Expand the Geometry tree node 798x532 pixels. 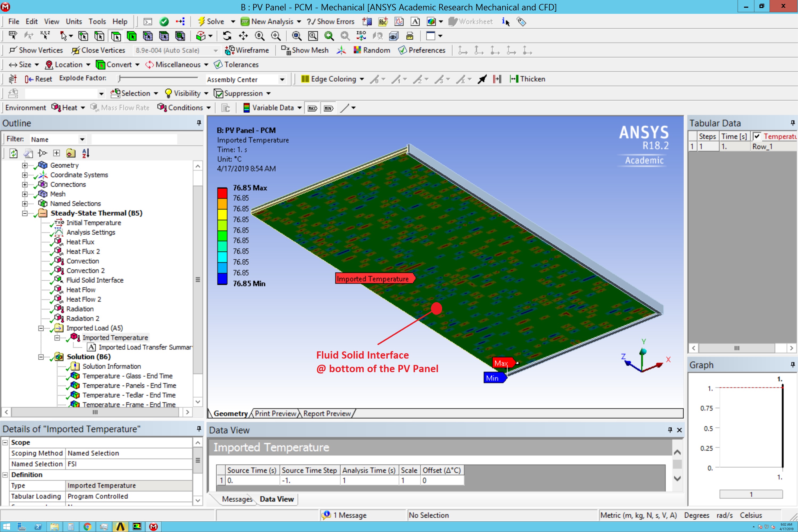pos(25,165)
